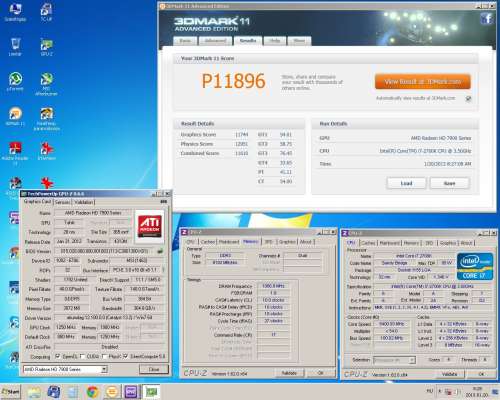Click the Intel Core i7 logo in CPU-Z
The height and width of the screenshot is (400, 500).
pyautogui.click(x=475, y=266)
